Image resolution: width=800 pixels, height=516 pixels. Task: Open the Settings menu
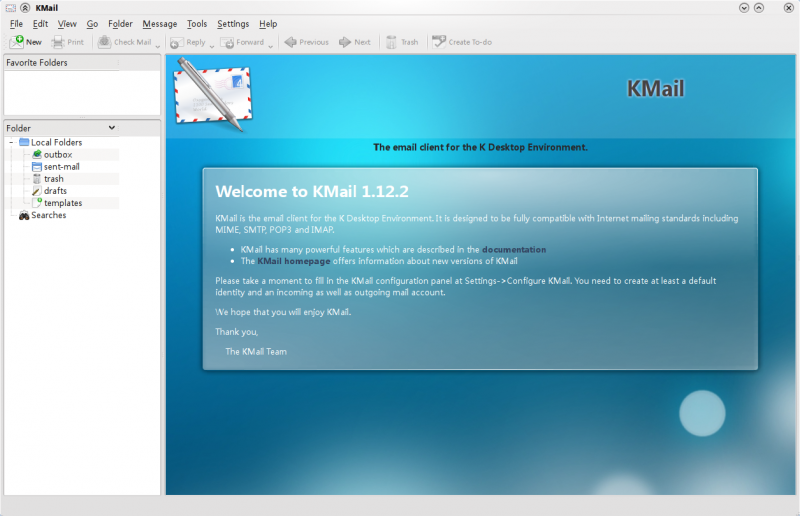tap(233, 24)
